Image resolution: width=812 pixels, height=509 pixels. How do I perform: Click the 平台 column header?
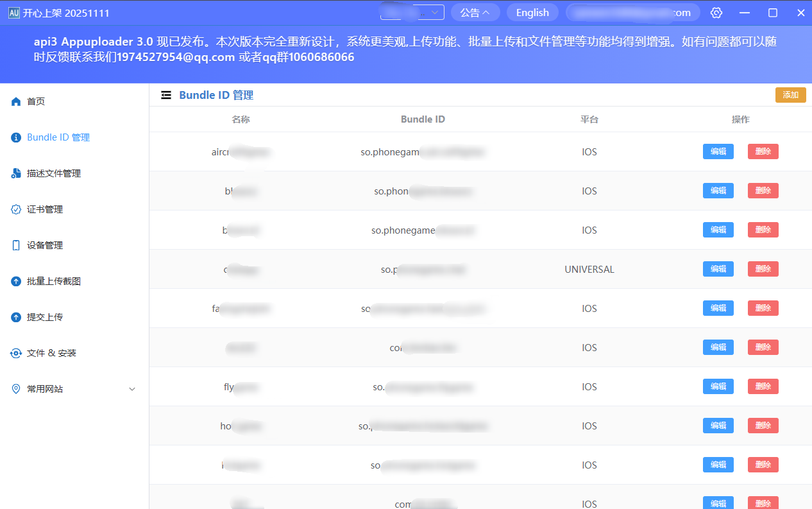(589, 119)
